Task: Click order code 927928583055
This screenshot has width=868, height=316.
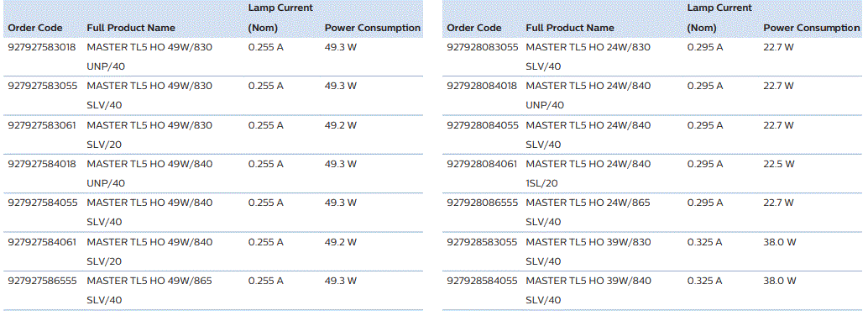Action: pos(482,242)
